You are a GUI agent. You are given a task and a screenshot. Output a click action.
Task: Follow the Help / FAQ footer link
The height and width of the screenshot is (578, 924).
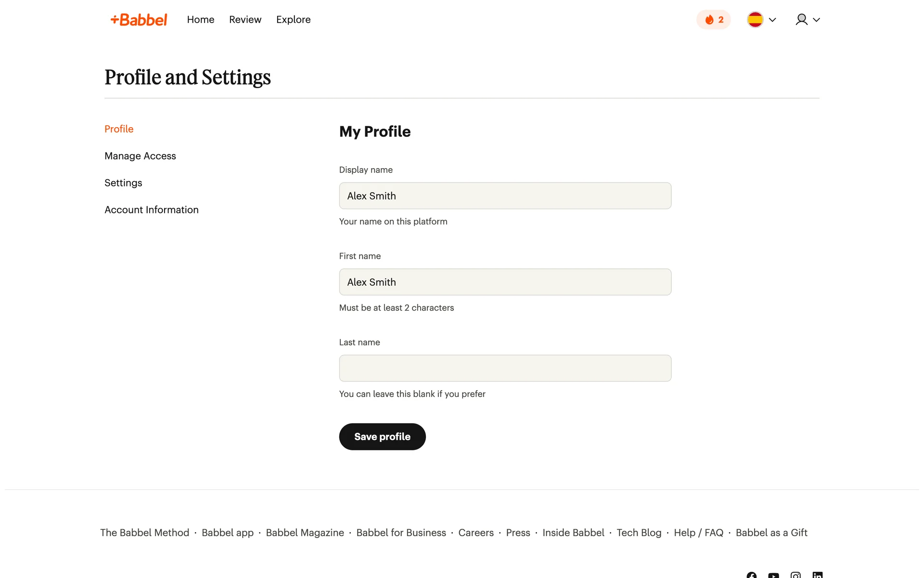(x=698, y=533)
